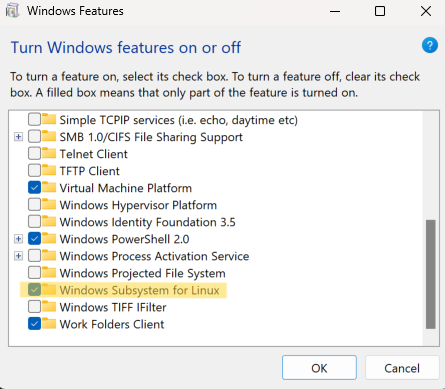This screenshot has height=389, width=445.
Task: Expand the Windows PowerShell 2.0 node
Action: pos(19,239)
